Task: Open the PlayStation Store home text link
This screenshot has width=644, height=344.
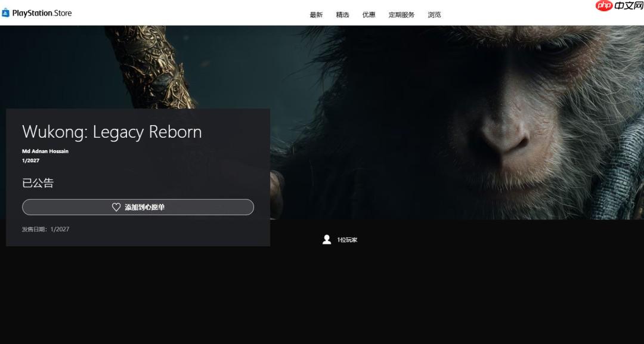Action: coord(42,13)
